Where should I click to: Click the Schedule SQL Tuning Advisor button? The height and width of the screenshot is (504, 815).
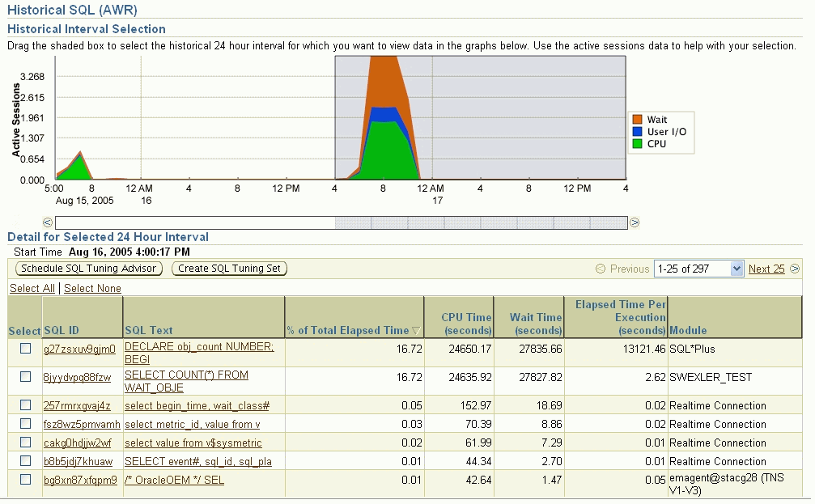tap(89, 269)
